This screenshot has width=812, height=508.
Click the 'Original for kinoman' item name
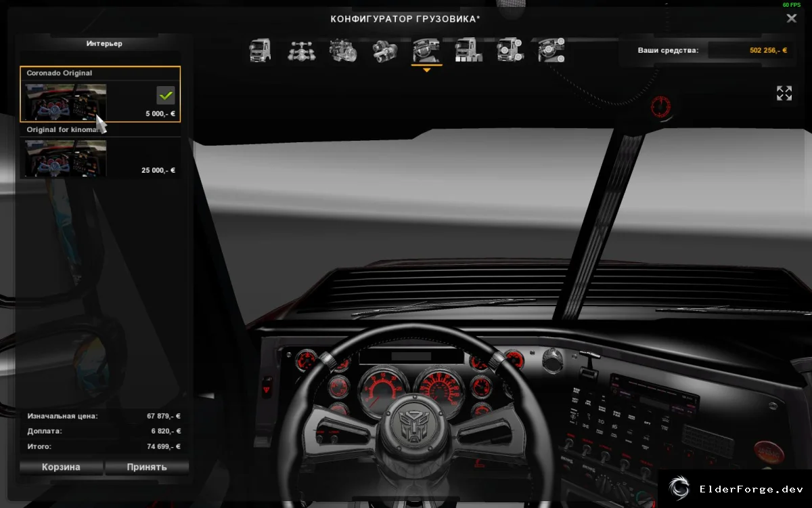point(66,129)
